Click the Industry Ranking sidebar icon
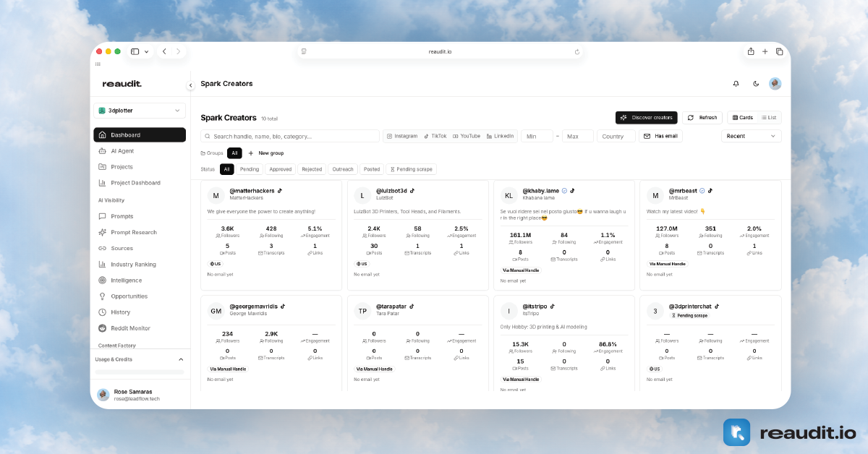Viewport: 868px width, 454px height. (x=103, y=264)
